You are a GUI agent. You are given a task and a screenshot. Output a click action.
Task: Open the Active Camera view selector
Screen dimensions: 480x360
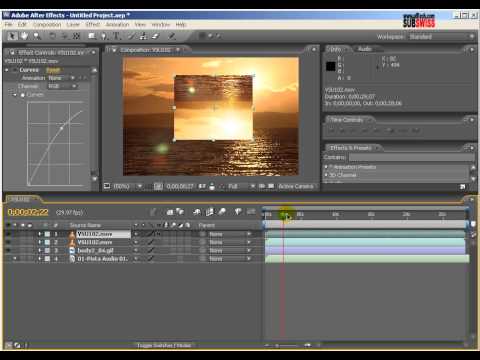coord(296,186)
